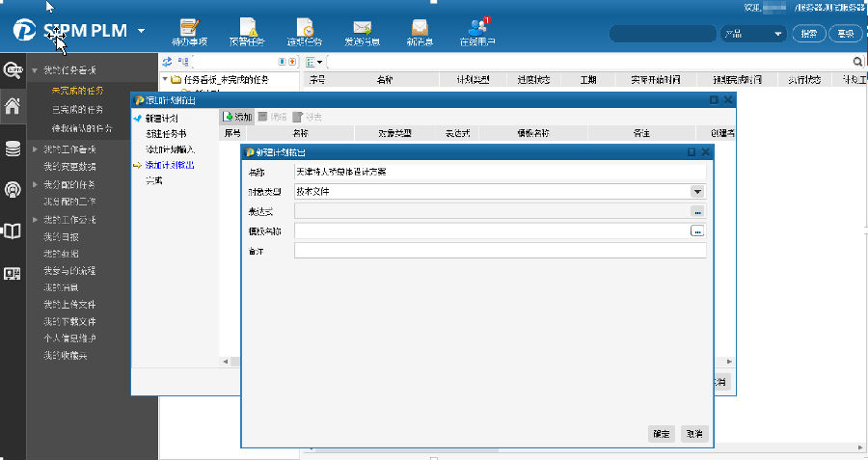The height and width of the screenshot is (460, 868).
Task: Click the 发送消息 envelope icon
Action: coord(362,31)
